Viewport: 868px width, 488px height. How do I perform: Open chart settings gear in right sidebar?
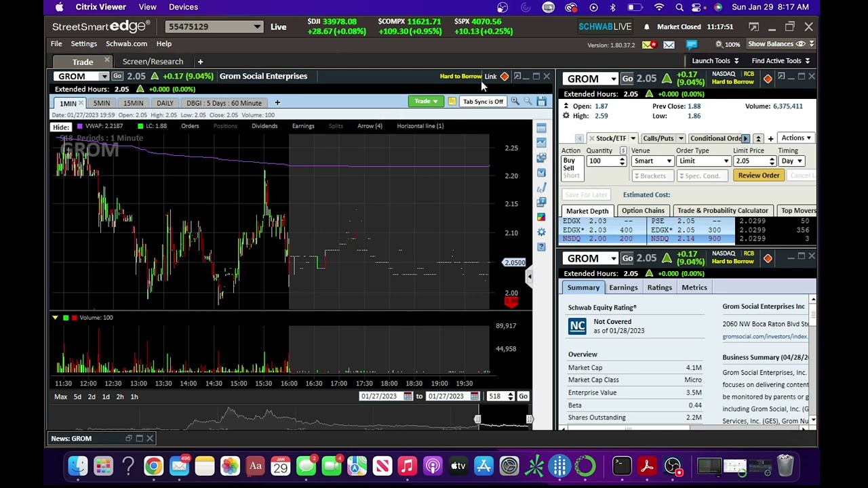541,232
